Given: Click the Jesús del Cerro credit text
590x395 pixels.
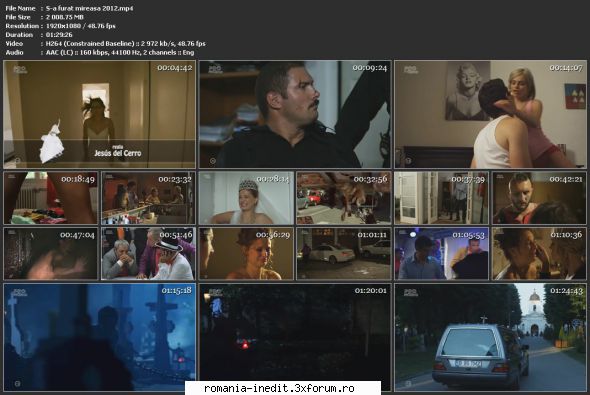Looking at the screenshot, I should (118, 153).
